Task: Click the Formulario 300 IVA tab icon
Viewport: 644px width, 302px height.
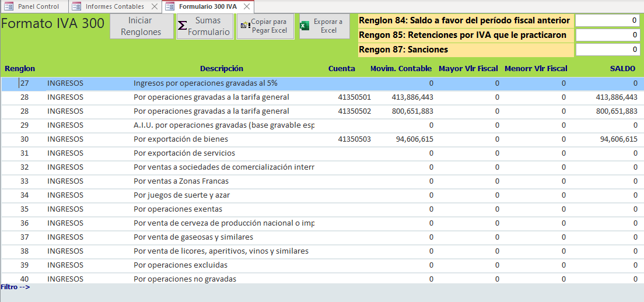Action: click(x=170, y=6)
